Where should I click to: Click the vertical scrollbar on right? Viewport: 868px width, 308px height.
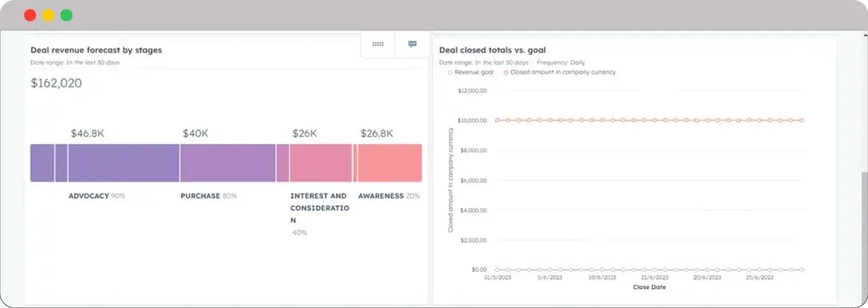tap(864, 238)
